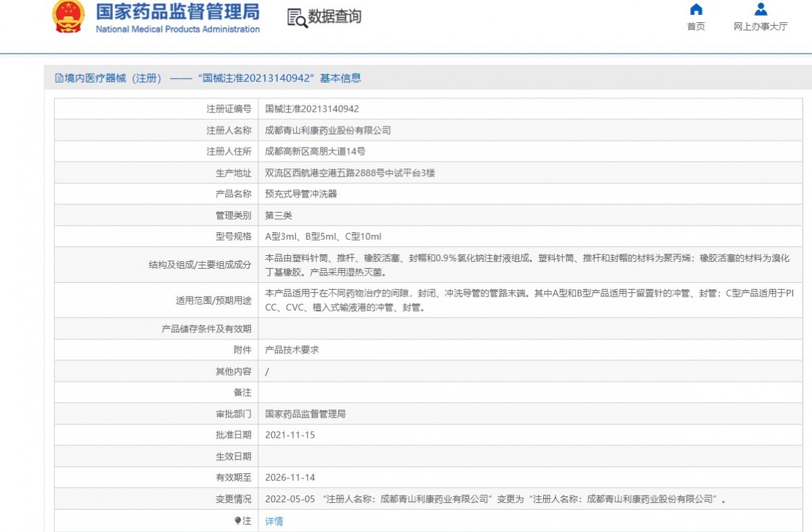
Task: Click 管理类别 label
Action: 233,215
